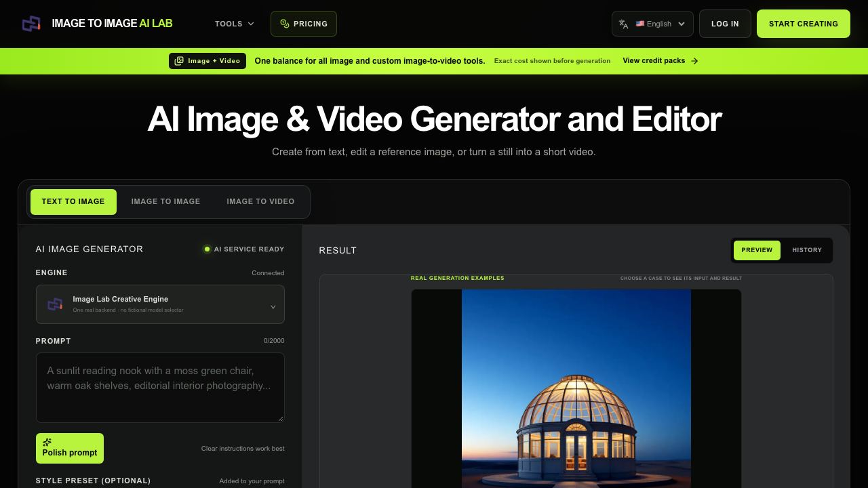Click the Polish prompt button
868x488 pixels.
[70, 448]
